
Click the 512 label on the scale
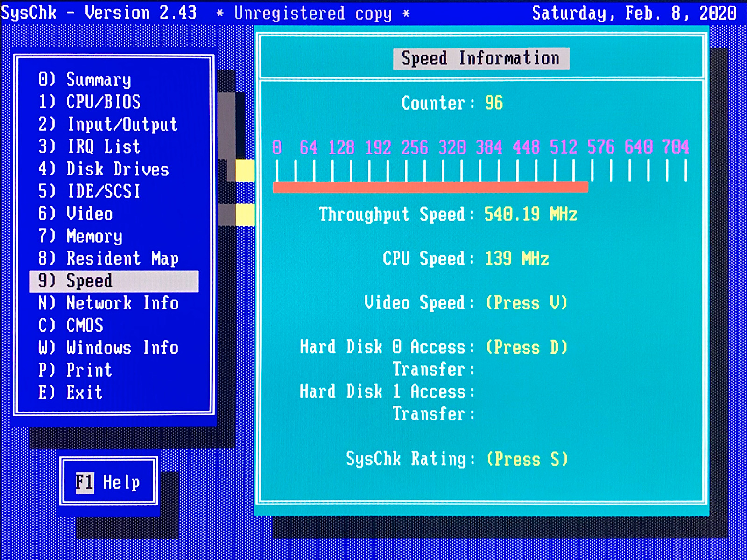(x=564, y=147)
